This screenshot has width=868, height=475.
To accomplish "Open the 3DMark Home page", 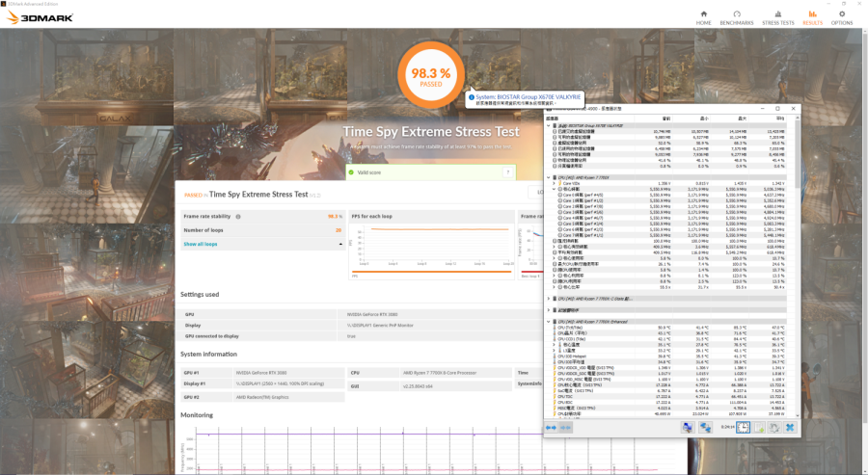I will pyautogui.click(x=704, y=17).
